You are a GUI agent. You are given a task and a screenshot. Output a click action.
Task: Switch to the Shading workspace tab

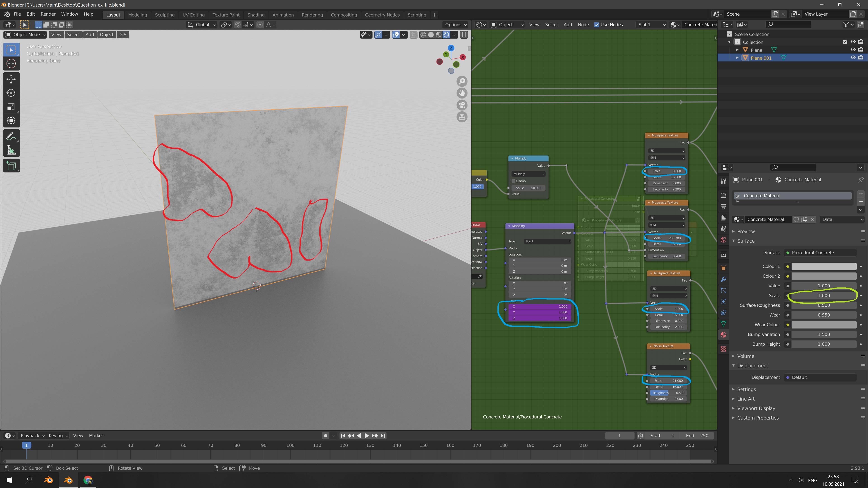point(256,15)
